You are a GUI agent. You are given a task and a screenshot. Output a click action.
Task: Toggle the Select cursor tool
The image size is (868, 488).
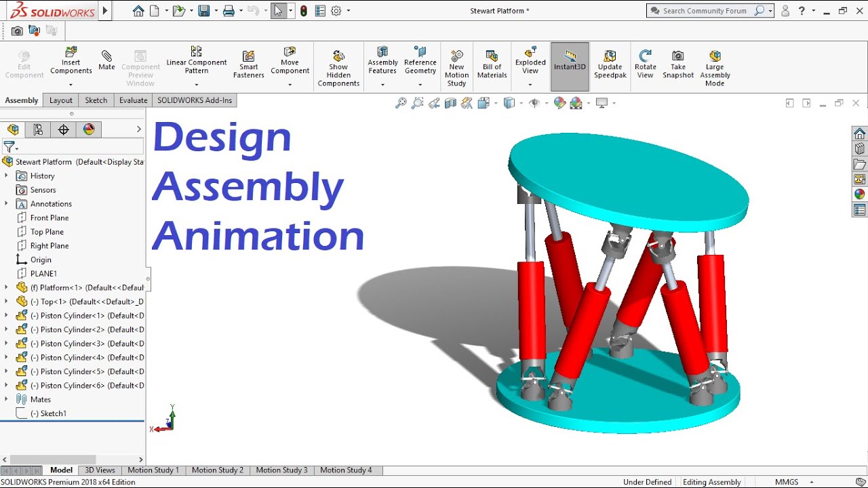coord(278,11)
